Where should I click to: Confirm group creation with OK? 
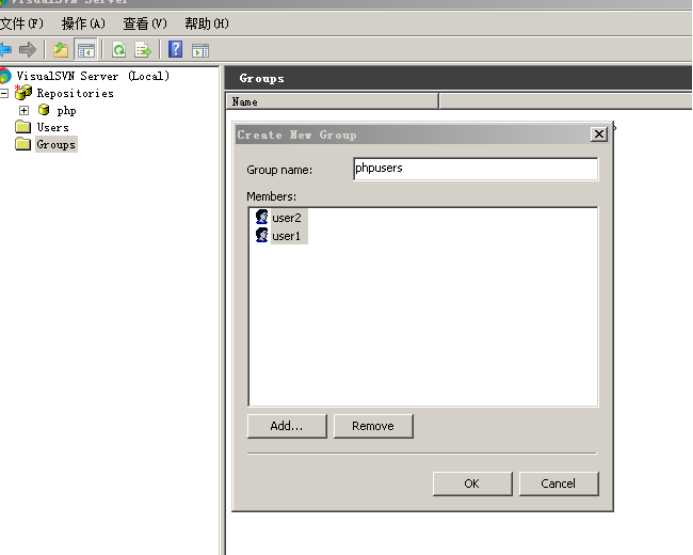472,483
